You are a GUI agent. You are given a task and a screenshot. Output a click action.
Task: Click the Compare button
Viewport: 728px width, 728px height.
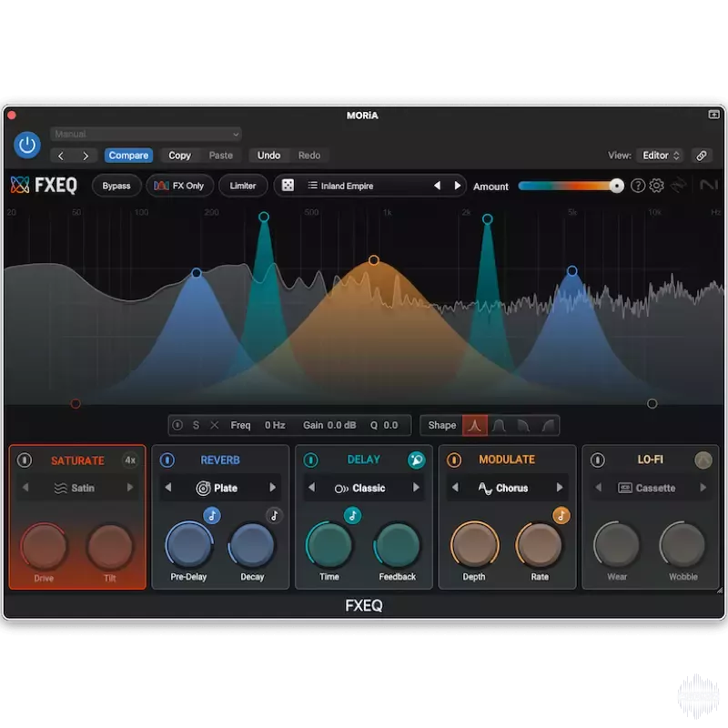[x=128, y=156]
